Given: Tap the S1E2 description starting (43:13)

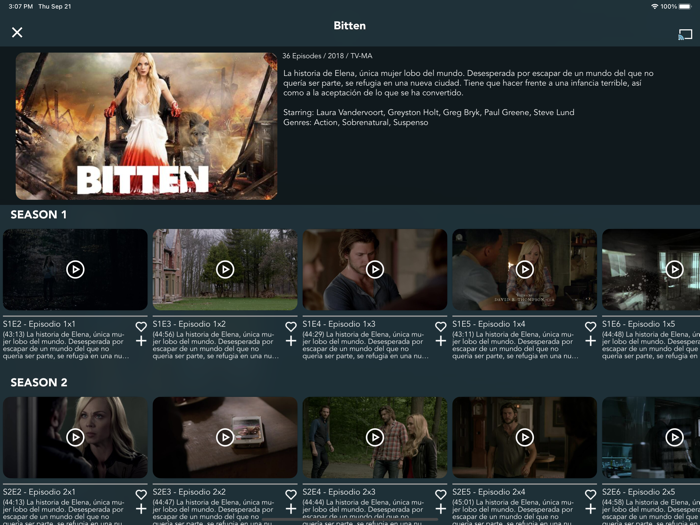Looking at the screenshot, I should pos(66,345).
